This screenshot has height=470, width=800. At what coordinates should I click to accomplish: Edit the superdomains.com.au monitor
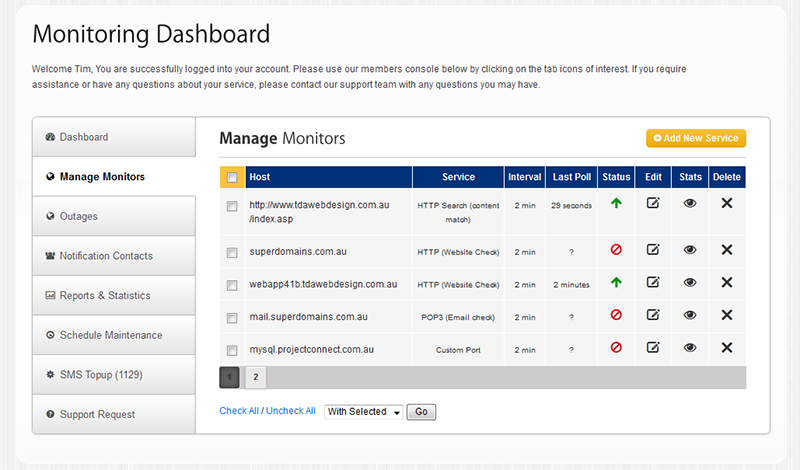[653, 250]
